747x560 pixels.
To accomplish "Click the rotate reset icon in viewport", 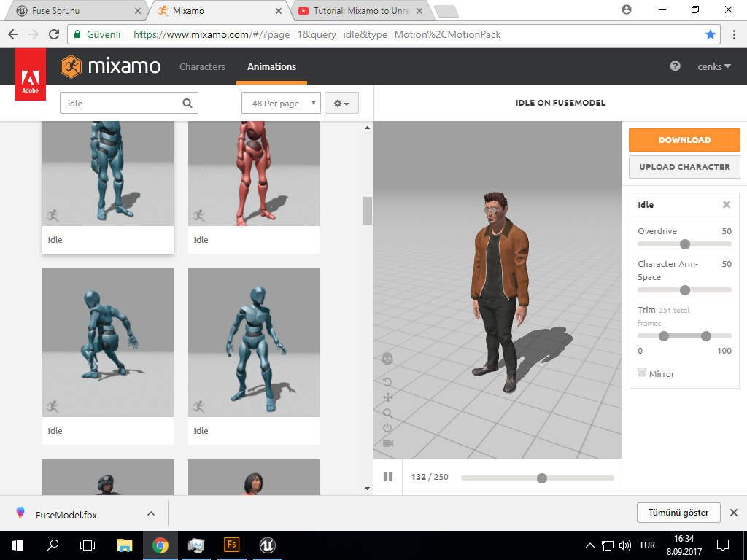I will (x=387, y=382).
